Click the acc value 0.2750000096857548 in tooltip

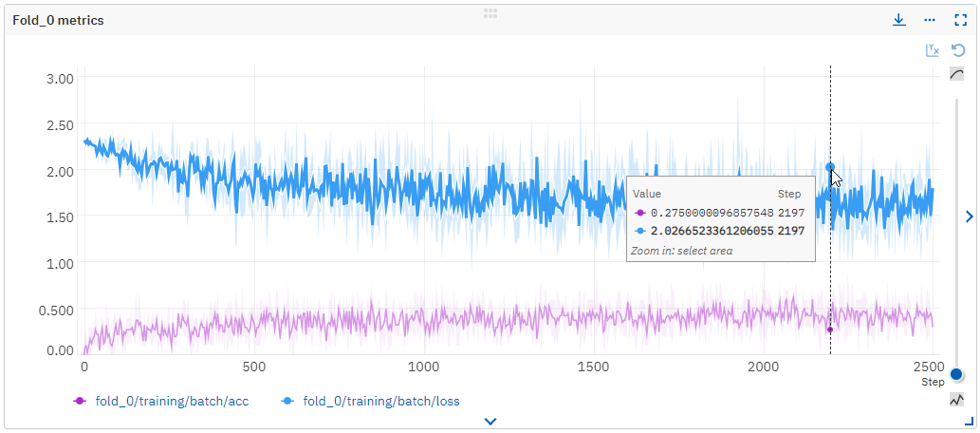click(712, 213)
